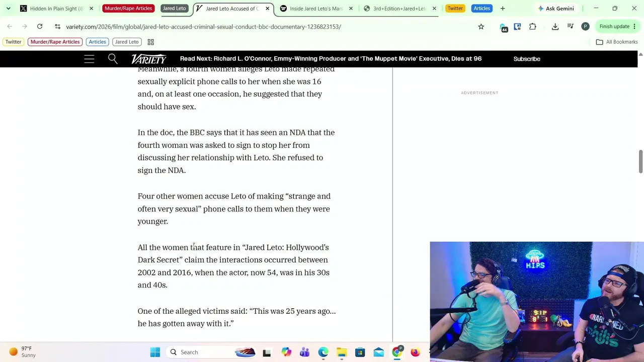Close the Inside Jared Leto's Mars tab
Viewport: 644px width, 362px height.
pyautogui.click(x=351, y=9)
